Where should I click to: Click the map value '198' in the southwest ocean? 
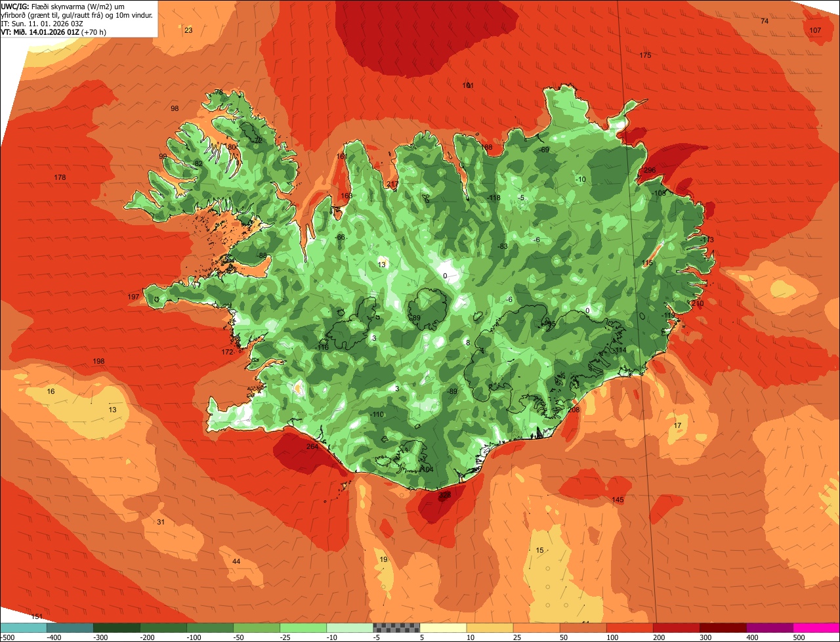(98, 362)
